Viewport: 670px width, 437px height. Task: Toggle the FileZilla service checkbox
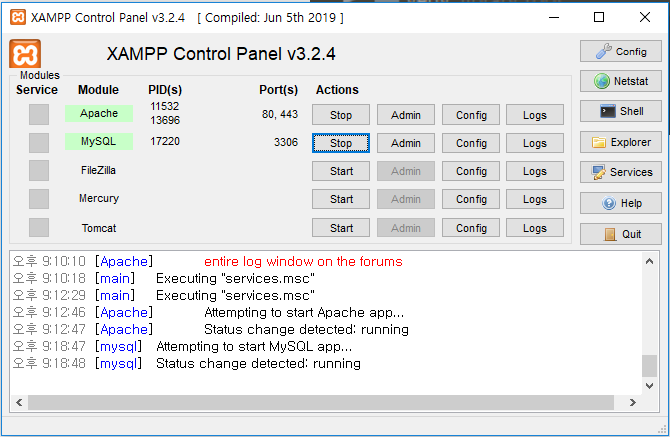39,171
